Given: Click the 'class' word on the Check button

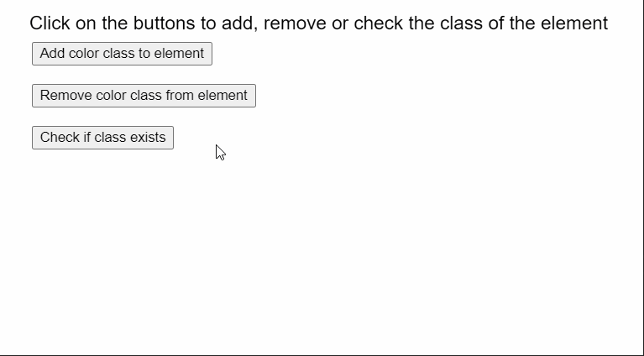Looking at the screenshot, I should [x=110, y=137].
